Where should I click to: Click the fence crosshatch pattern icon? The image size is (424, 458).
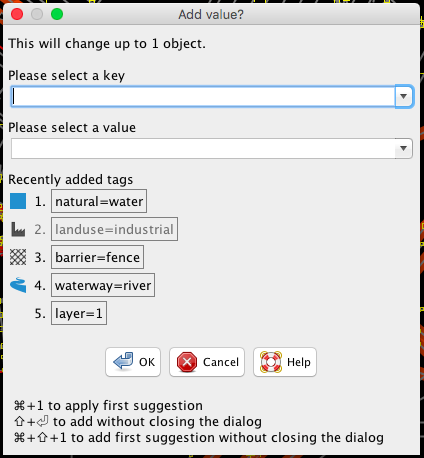click(18, 257)
